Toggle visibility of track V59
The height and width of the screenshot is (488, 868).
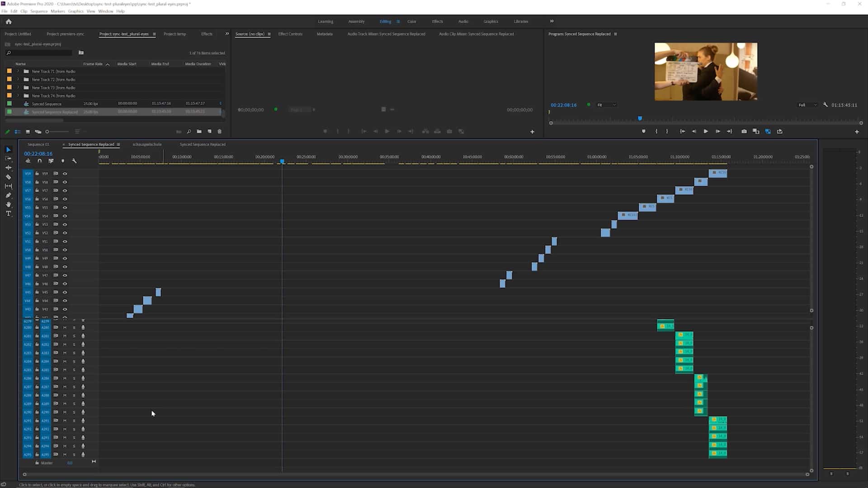pyautogui.click(x=65, y=173)
